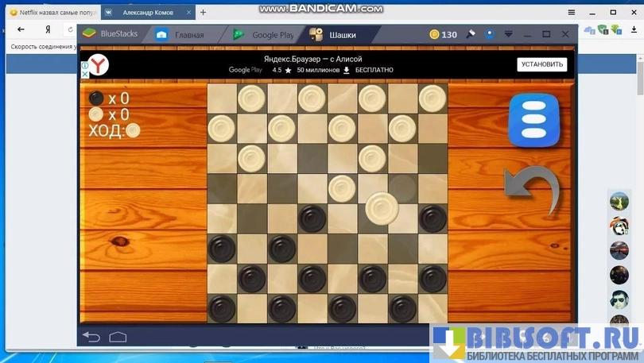Click the BlueStacks coin balance icon
The image size is (644, 363).
(434, 34)
